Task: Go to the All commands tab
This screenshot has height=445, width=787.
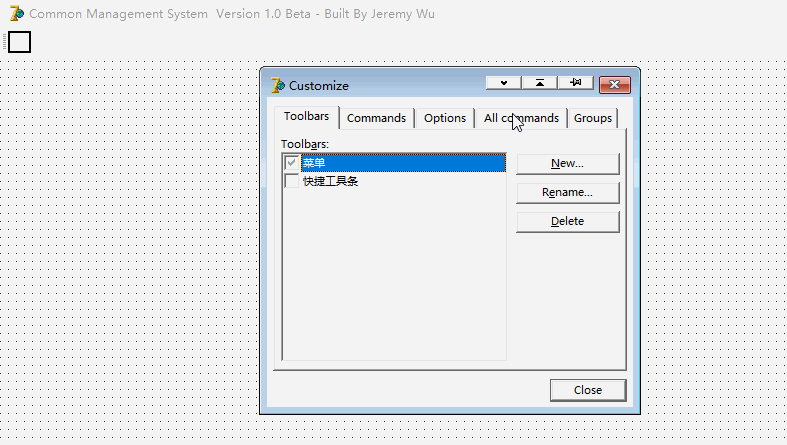Action: [521, 118]
